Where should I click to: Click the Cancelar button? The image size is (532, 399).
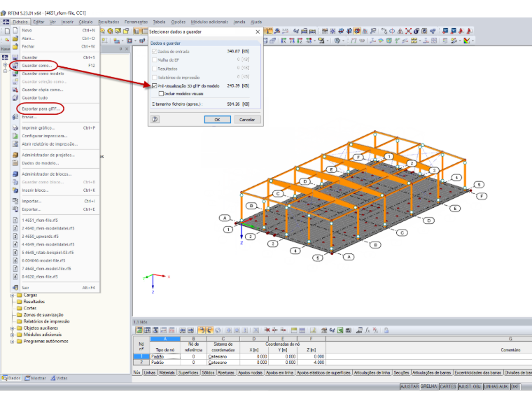click(247, 120)
